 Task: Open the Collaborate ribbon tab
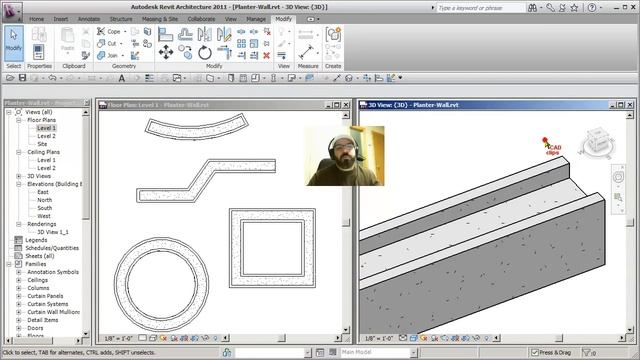(201, 19)
